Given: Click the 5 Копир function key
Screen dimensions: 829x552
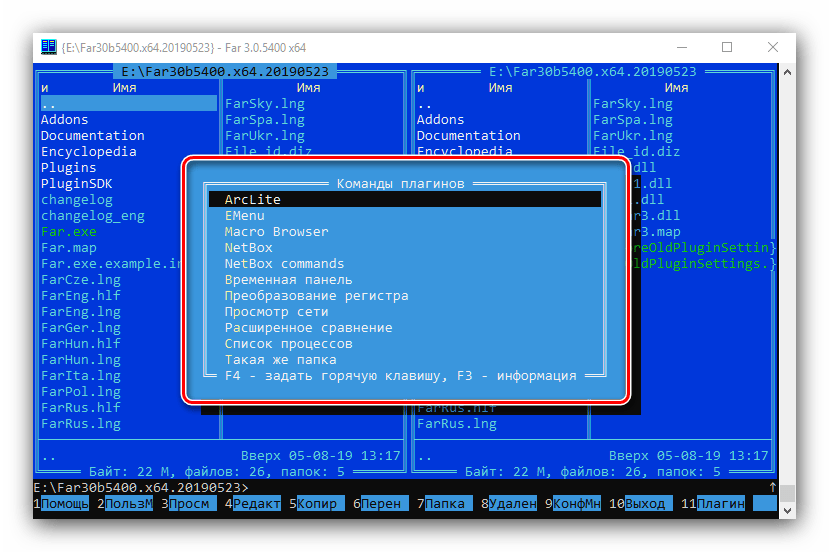Looking at the screenshot, I should click(x=317, y=503).
